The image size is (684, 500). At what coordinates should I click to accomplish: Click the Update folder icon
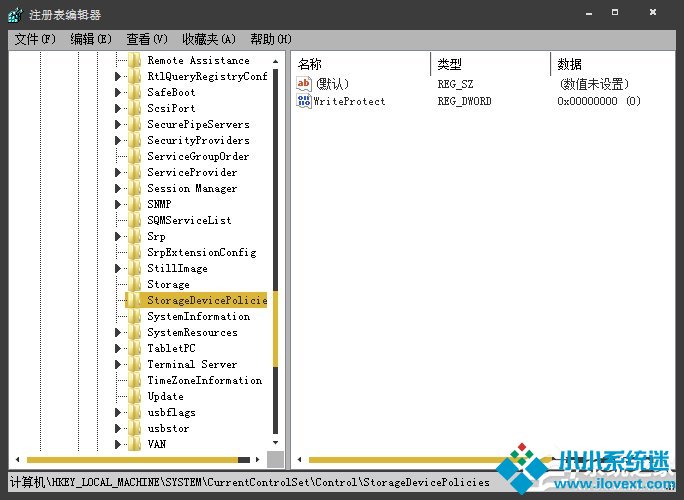(x=135, y=396)
